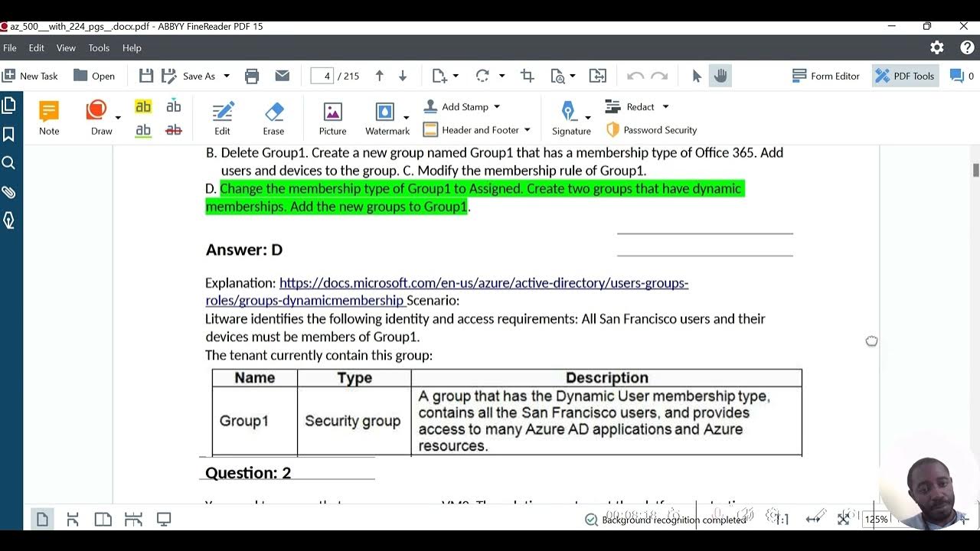Open the Attachments paperclip panel

point(9,192)
